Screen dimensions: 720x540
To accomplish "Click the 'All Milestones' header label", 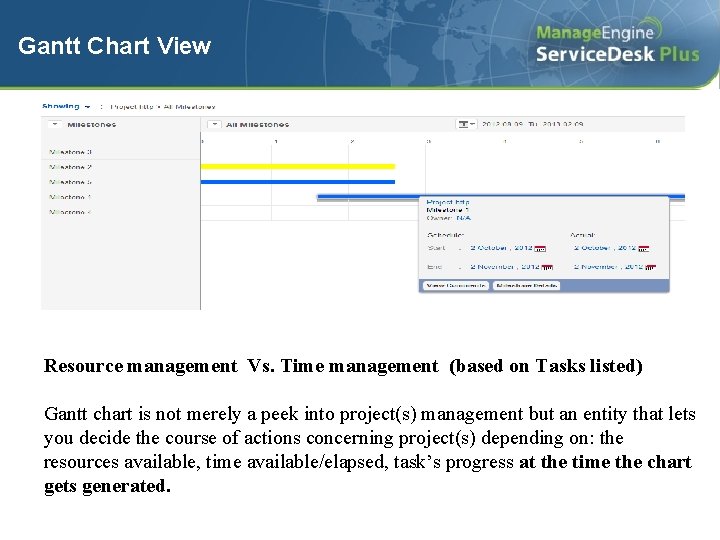I will (x=257, y=124).
